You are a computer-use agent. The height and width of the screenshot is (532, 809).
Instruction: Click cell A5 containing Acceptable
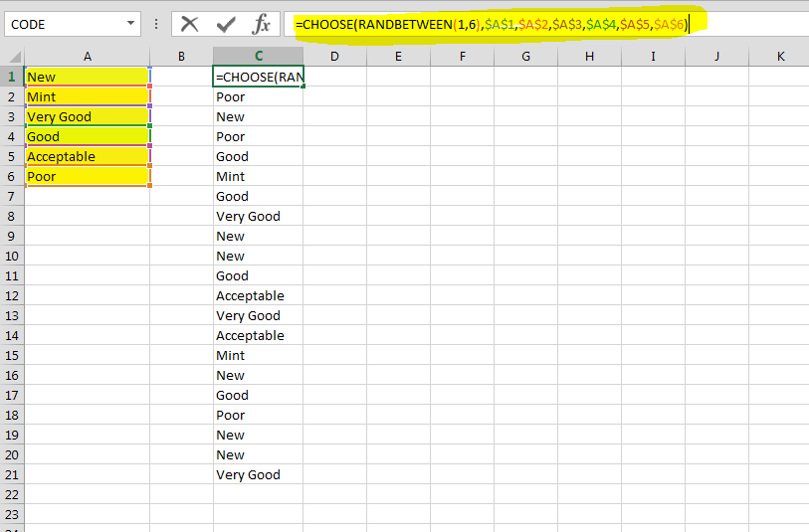click(88, 156)
